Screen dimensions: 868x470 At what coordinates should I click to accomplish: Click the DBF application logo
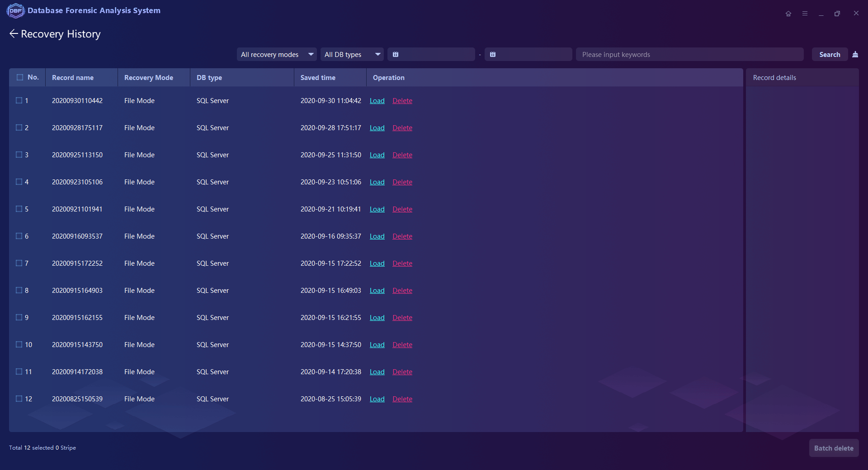(15, 11)
